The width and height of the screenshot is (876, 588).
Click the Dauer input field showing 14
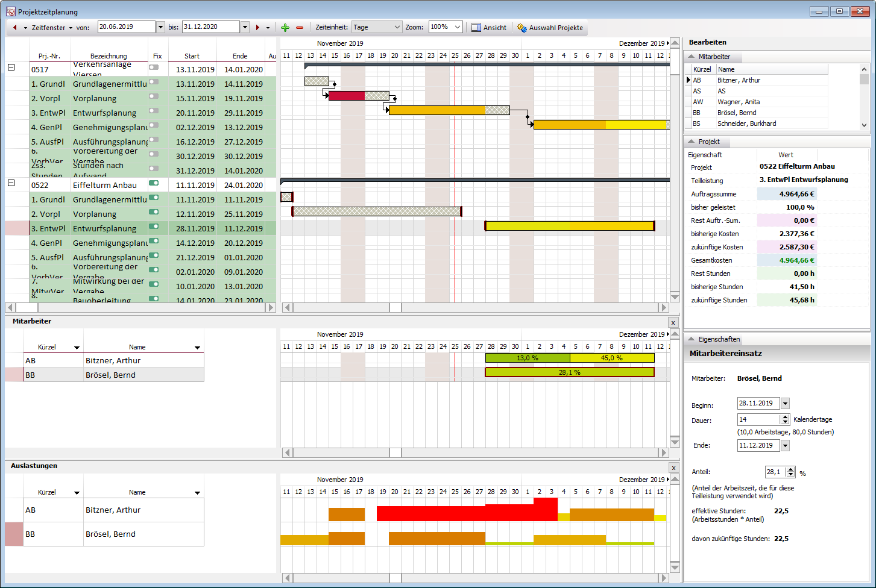[x=758, y=419]
